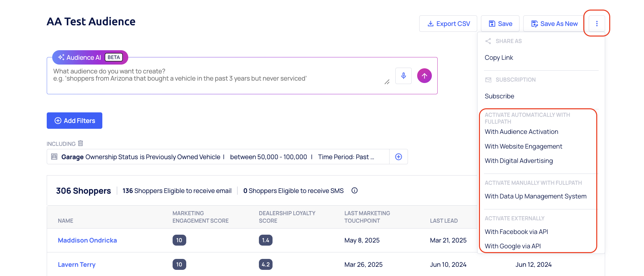Open Lavern Terry shopper profile link
The image size is (644, 276).
(77, 265)
